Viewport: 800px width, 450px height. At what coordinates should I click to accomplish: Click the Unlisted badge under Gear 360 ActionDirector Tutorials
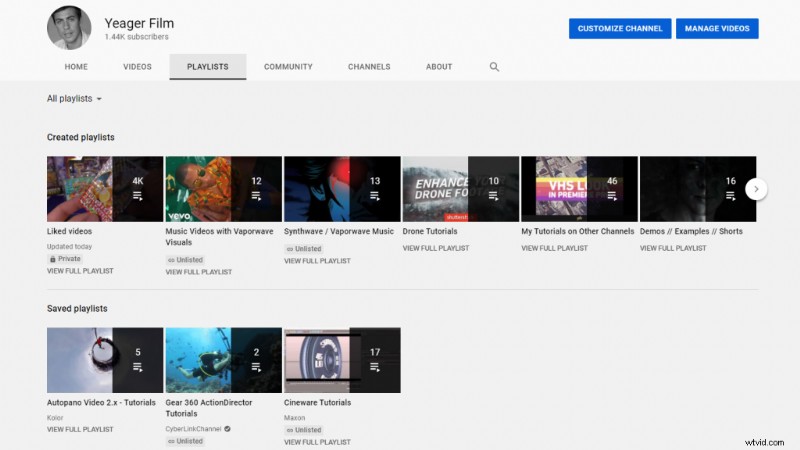(185, 441)
